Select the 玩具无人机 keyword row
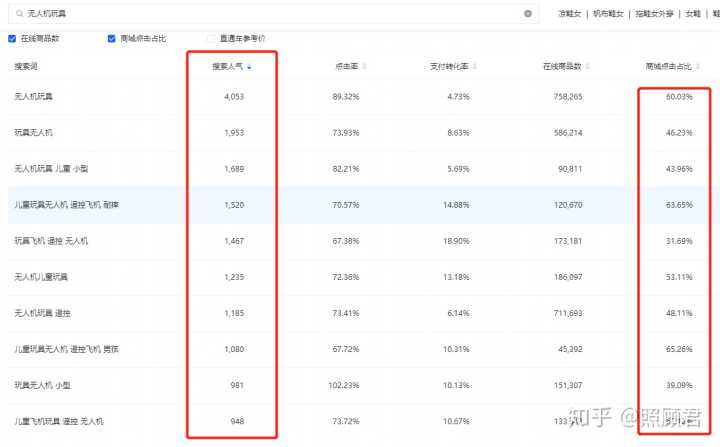 [x=34, y=133]
